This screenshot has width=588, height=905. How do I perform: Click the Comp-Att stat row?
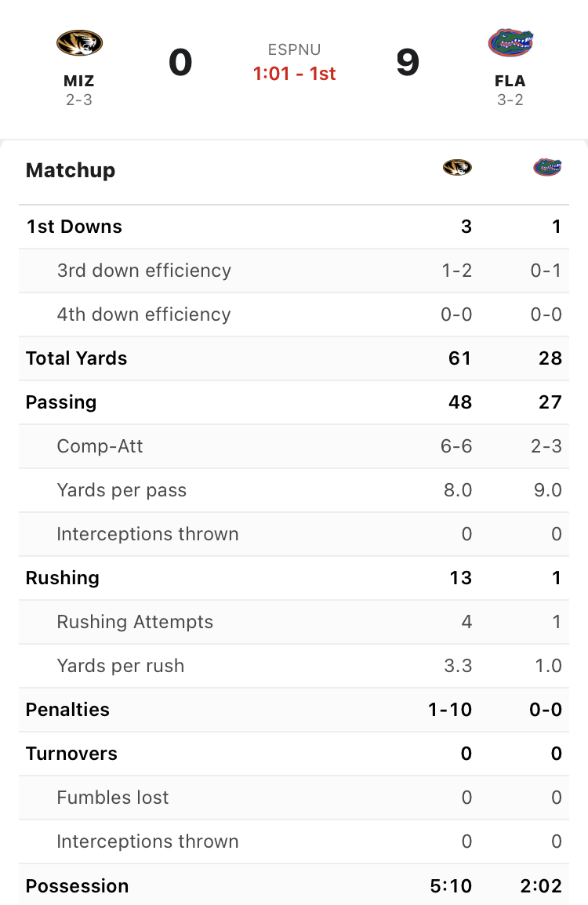click(294, 446)
